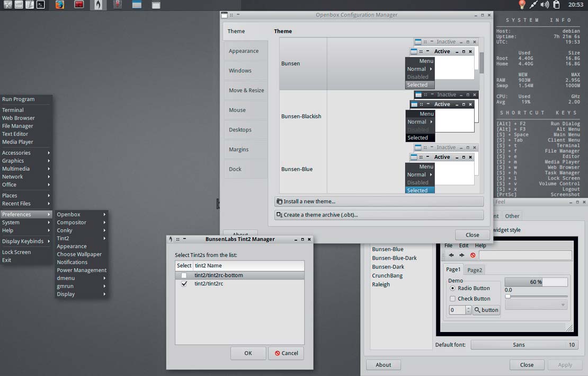Open Openbox Configuration Manager window menu icon

point(224,15)
